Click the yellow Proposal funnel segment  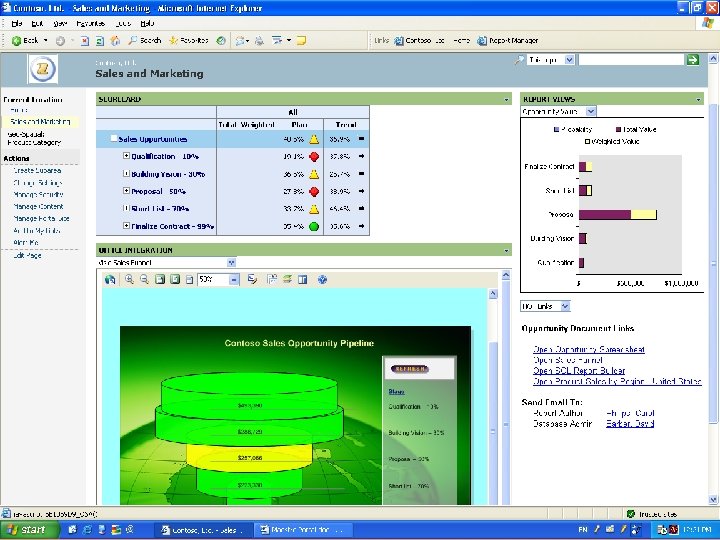(x=249, y=457)
